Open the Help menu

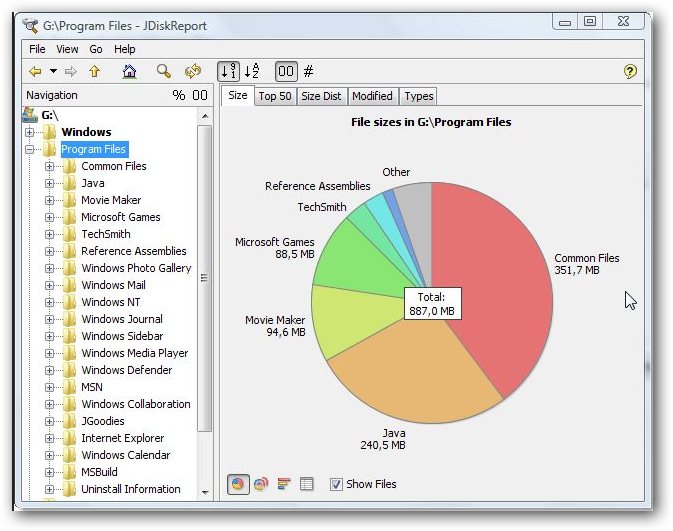point(124,49)
